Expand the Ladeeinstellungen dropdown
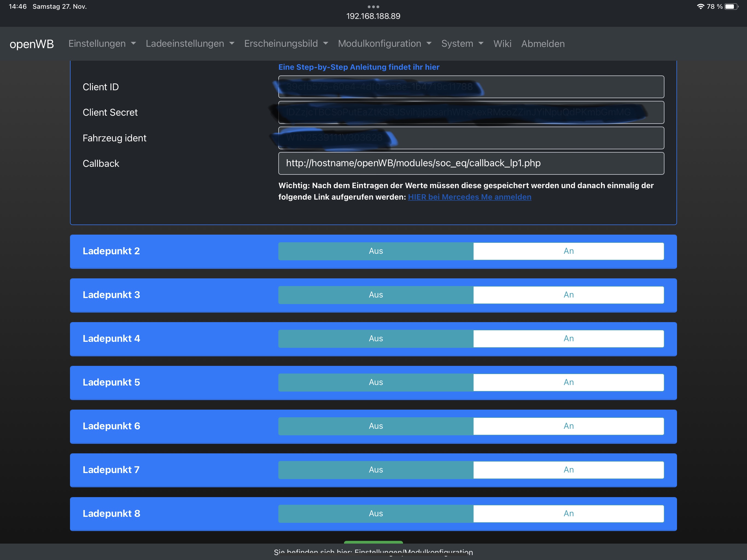747x560 pixels. (190, 43)
